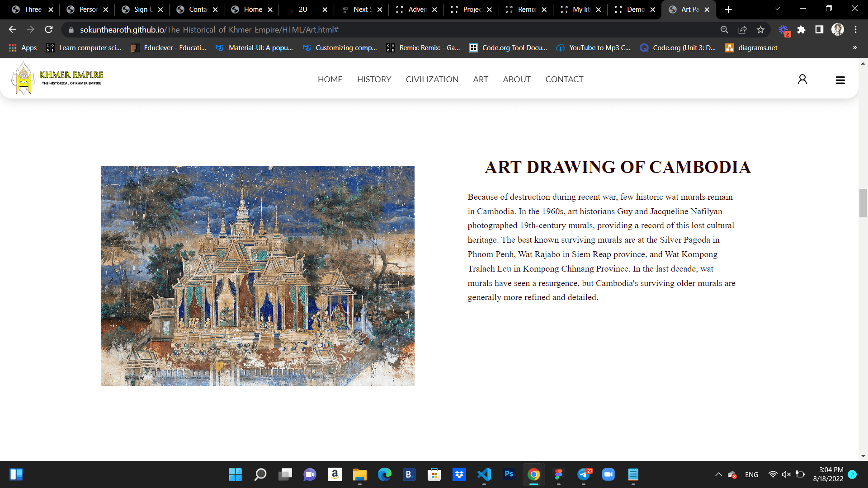Viewport: 868px width, 488px height.
Task: Open Photoshop from taskbar
Action: click(x=509, y=474)
